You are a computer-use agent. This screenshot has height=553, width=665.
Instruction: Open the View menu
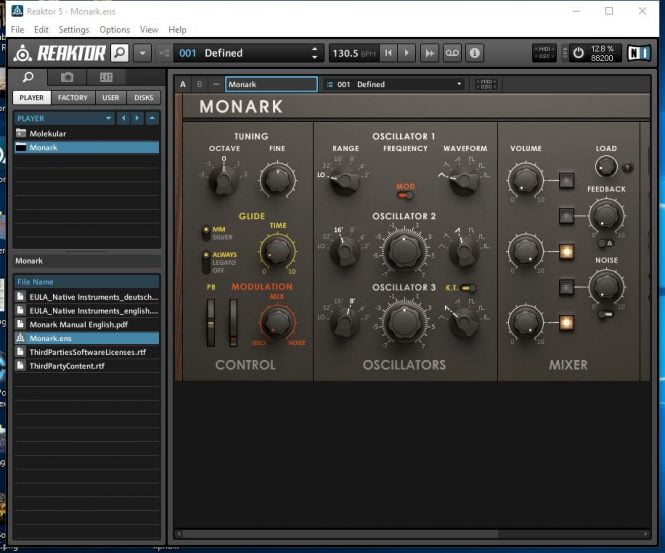149,30
